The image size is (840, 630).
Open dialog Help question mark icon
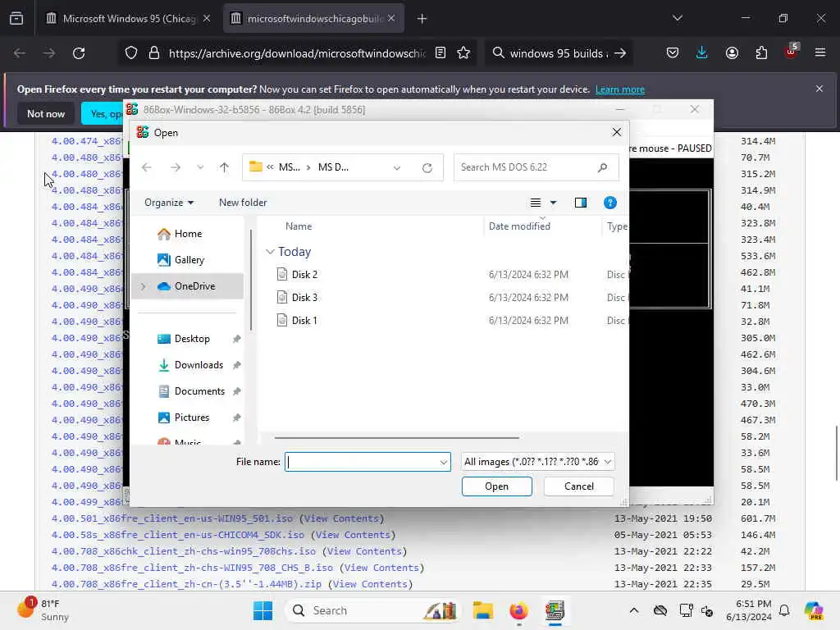point(610,203)
